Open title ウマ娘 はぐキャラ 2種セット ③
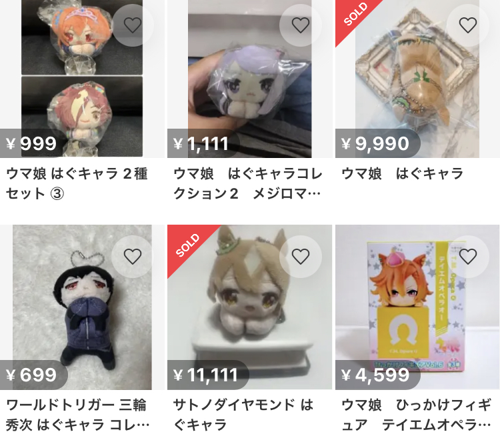 click(77, 183)
